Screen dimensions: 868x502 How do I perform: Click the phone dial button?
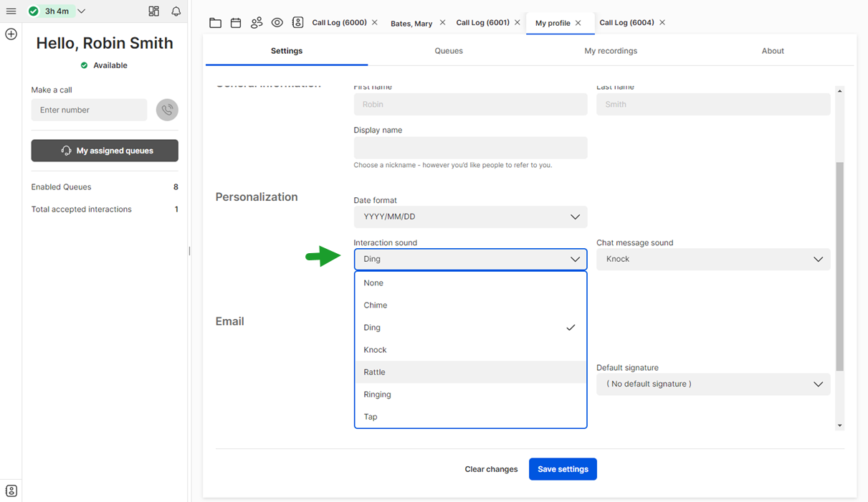[x=167, y=110]
